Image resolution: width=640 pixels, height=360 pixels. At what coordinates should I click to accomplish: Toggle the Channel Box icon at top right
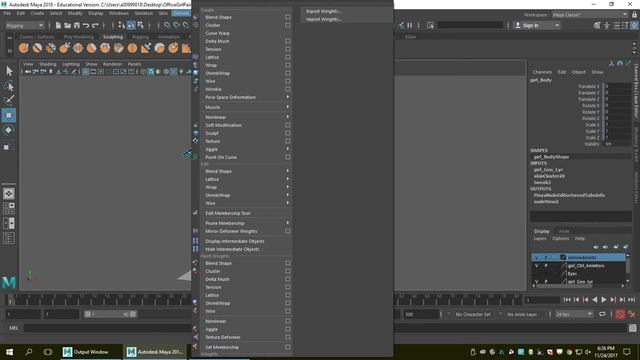(634, 25)
